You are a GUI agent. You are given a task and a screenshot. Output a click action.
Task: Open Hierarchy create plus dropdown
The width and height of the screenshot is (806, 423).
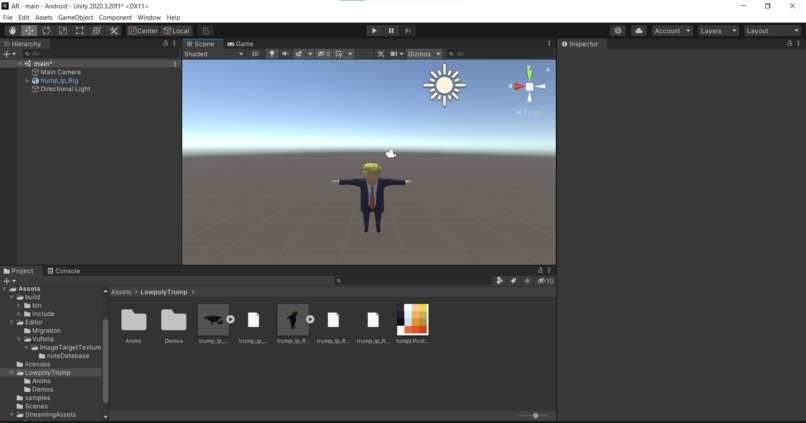click(x=9, y=54)
